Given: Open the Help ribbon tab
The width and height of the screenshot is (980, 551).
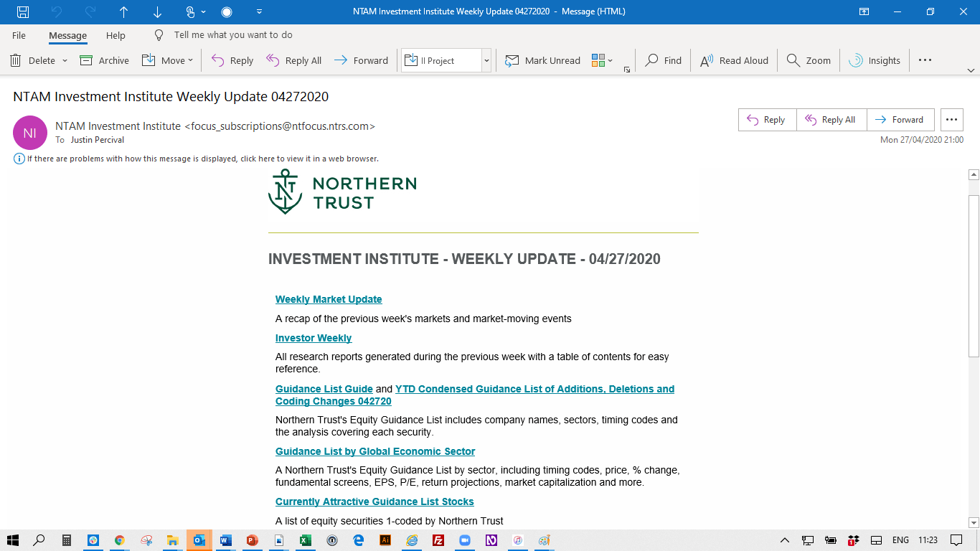Looking at the screenshot, I should click(116, 35).
